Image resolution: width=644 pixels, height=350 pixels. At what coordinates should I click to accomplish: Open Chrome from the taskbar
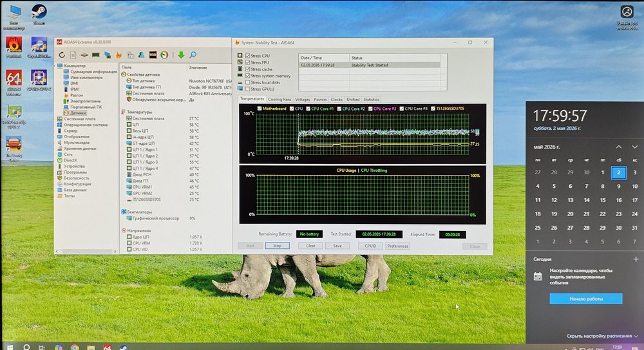75,347
